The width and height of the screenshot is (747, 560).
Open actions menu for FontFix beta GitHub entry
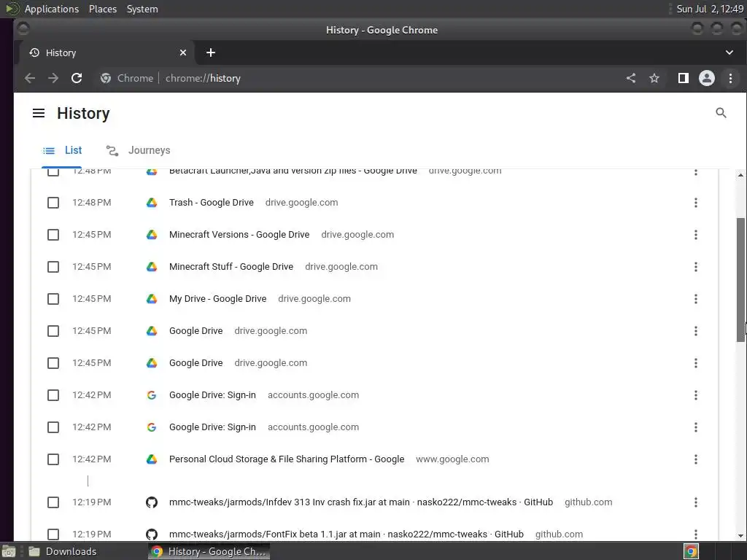pos(695,534)
